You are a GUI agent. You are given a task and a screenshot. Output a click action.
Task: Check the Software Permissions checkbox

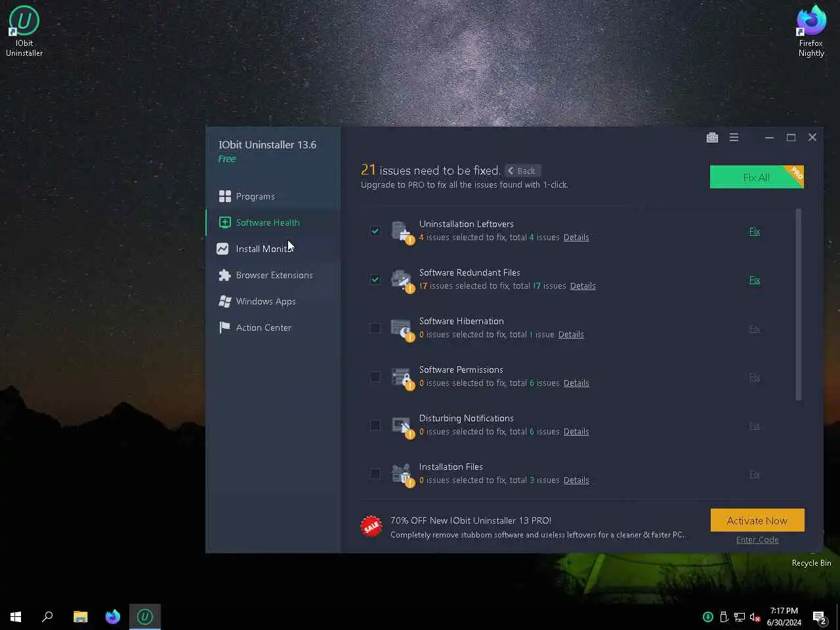[375, 377]
